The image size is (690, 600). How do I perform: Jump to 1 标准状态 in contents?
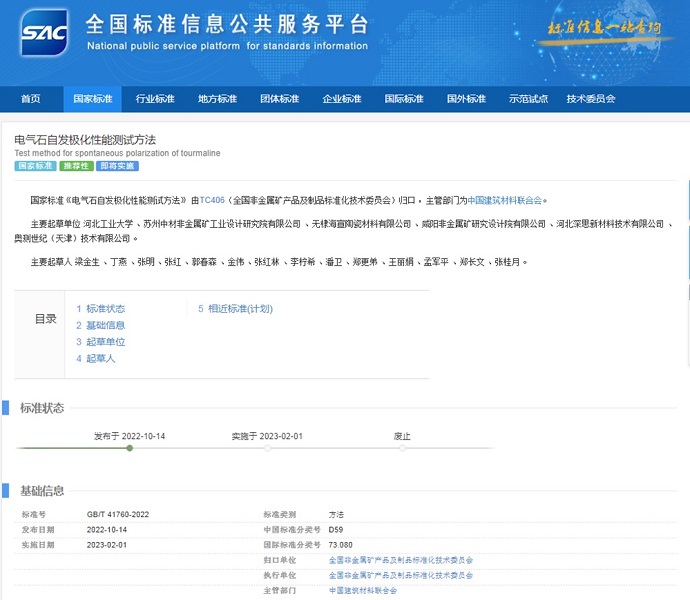click(101, 309)
